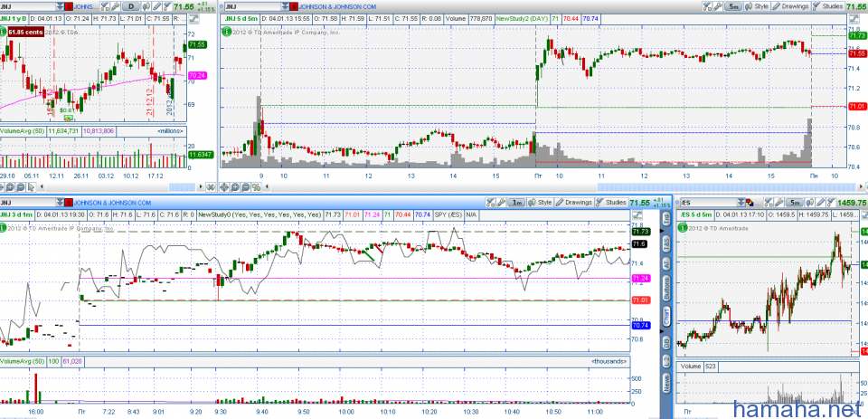Image resolution: width=868 pixels, height=419 pixels.
Task: Click the 5m timeframe button in the /ES chart
Action: click(794, 203)
